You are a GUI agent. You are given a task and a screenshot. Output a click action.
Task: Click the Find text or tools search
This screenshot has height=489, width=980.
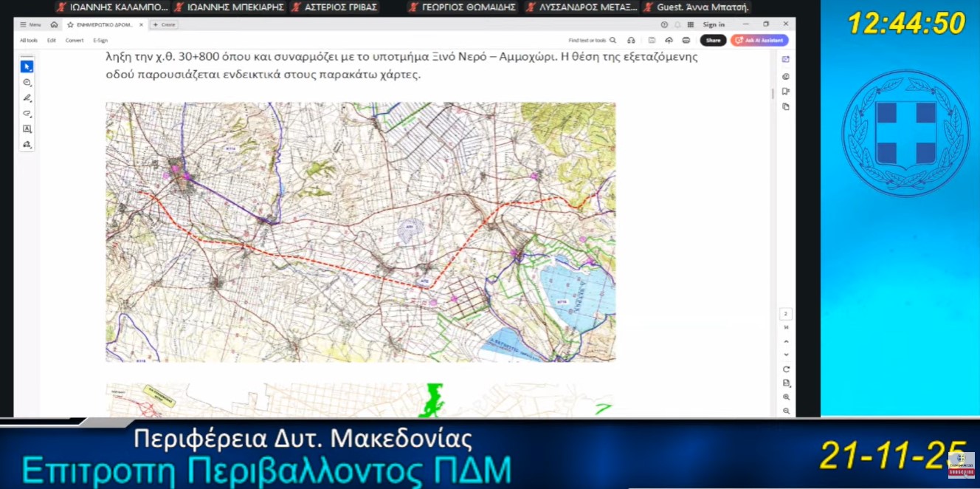click(x=592, y=40)
